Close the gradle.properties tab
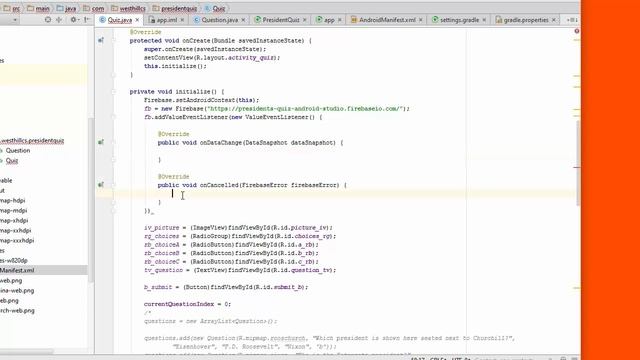 tap(553, 20)
